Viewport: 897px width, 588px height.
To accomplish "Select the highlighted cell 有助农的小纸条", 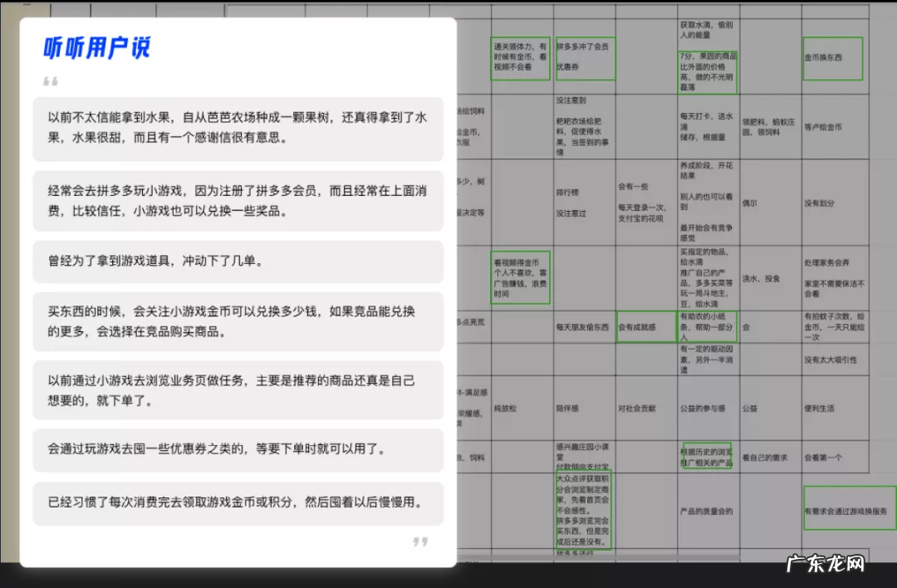I will 706,326.
